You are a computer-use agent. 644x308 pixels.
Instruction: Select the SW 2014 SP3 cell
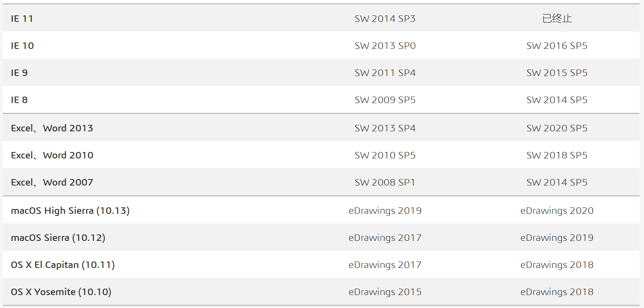(x=385, y=19)
